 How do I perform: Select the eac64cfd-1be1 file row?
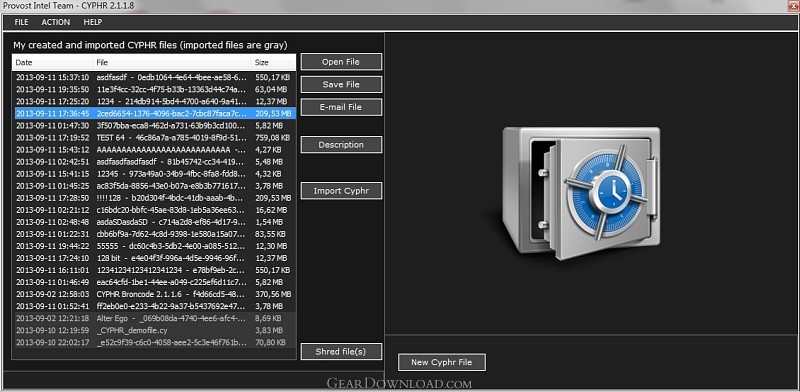pyautogui.click(x=154, y=282)
